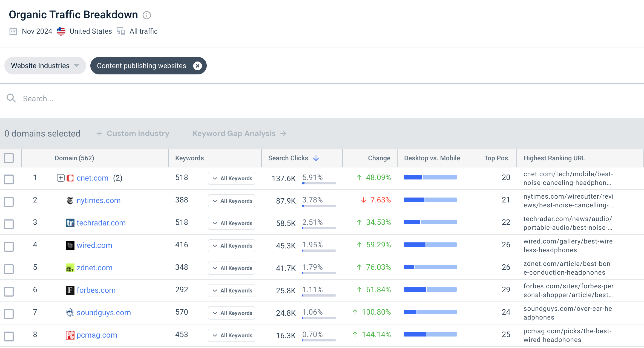Click the United States flag icon

(x=61, y=31)
